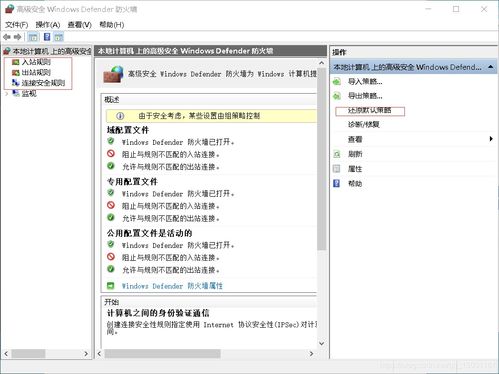Click 开始 section header
499x374 pixels.
click(112, 302)
